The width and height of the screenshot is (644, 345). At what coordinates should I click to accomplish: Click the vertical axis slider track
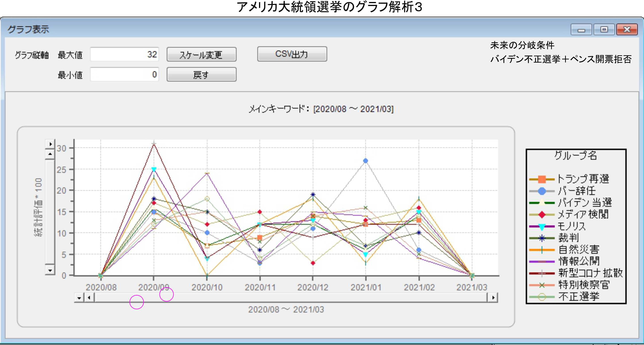50,212
